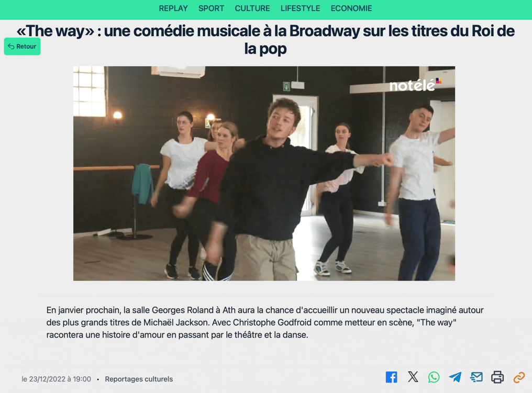This screenshot has width=532, height=393.
Task: Play the dance rehearsal video
Action: click(x=264, y=173)
